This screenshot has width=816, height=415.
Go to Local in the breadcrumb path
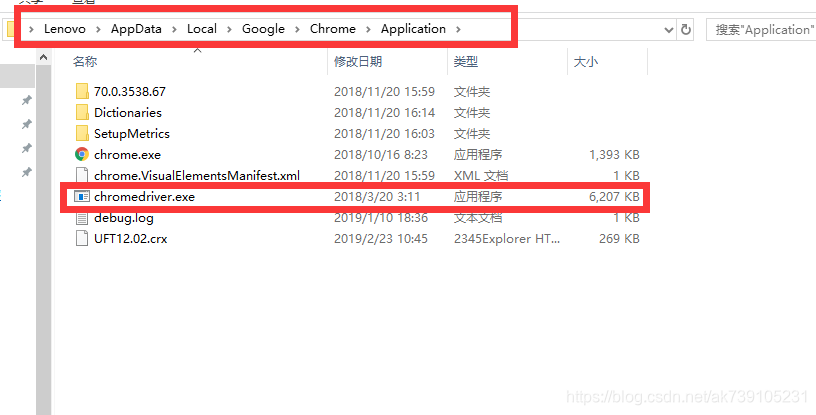pos(202,29)
